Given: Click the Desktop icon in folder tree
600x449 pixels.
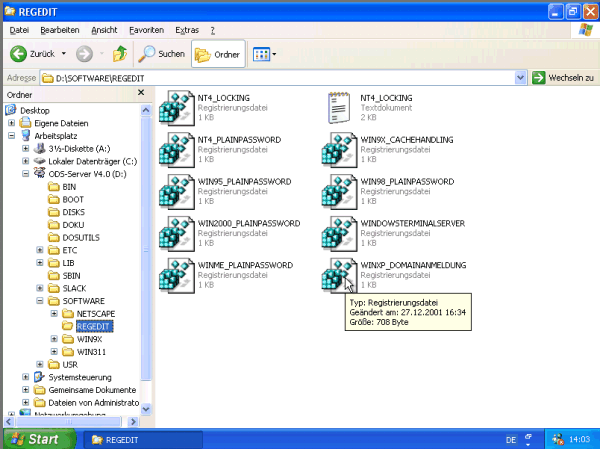Looking at the screenshot, I should click(x=11, y=110).
